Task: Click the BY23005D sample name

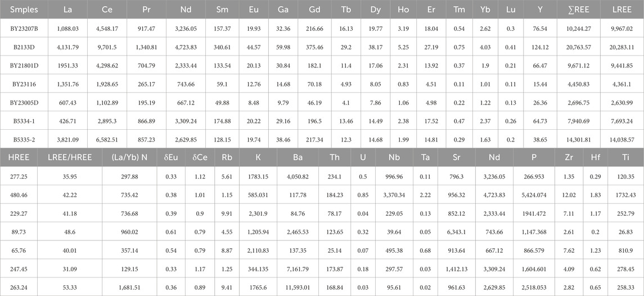Action: pyautogui.click(x=24, y=102)
